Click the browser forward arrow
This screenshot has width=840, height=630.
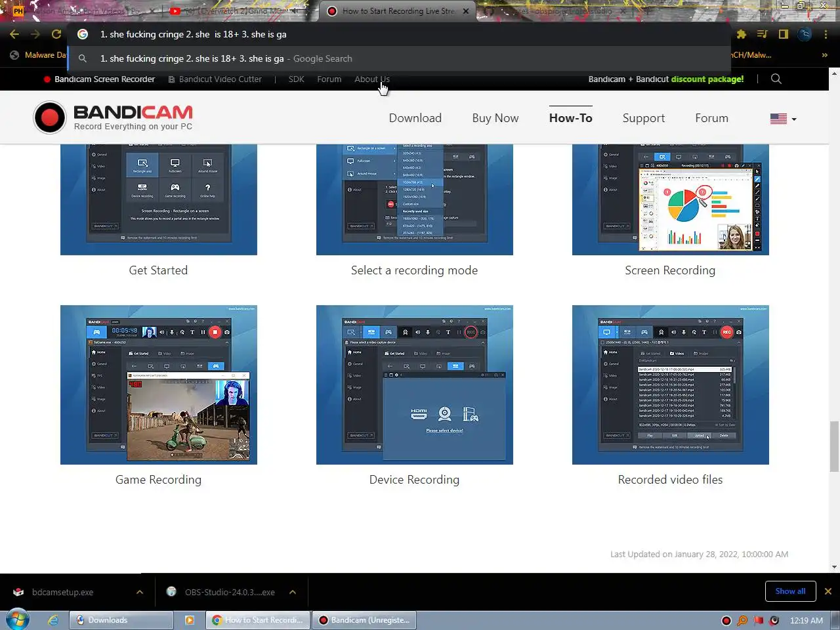[x=35, y=34]
